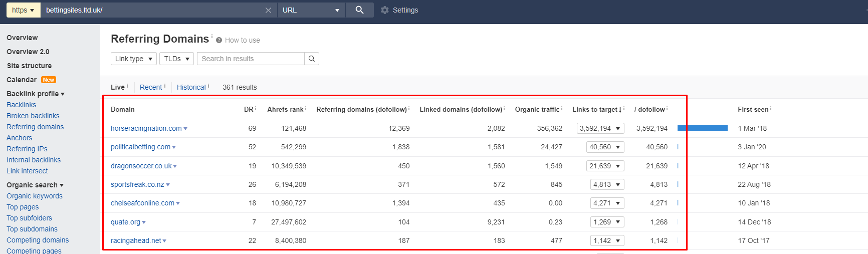Click info icon beside DR column header
This screenshot has height=254, width=868.
point(256,108)
